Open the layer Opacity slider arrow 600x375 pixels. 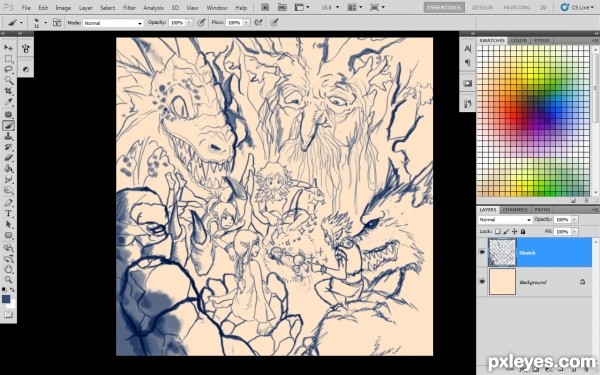pyautogui.click(x=574, y=219)
